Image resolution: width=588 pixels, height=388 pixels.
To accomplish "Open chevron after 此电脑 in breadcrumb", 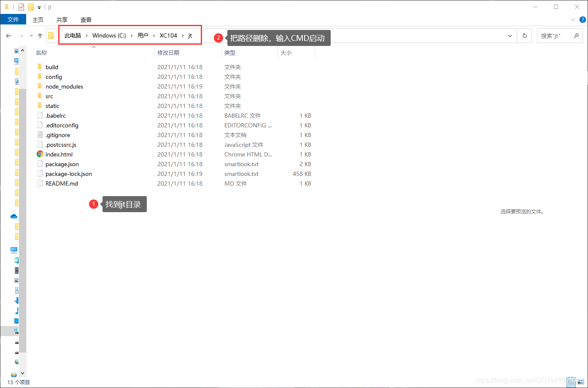I will pos(86,36).
